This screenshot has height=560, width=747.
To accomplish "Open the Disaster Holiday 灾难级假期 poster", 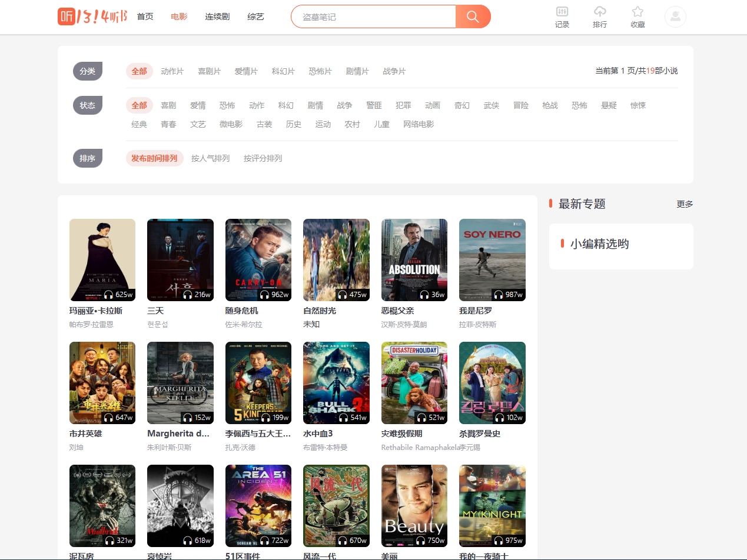I will click(414, 383).
